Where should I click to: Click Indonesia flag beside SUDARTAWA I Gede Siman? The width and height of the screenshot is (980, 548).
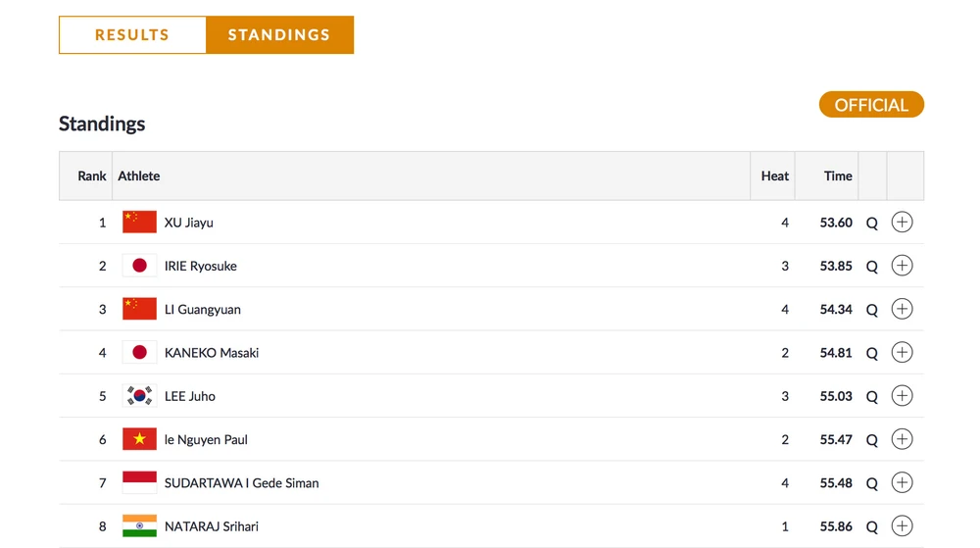(x=139, y=482)
